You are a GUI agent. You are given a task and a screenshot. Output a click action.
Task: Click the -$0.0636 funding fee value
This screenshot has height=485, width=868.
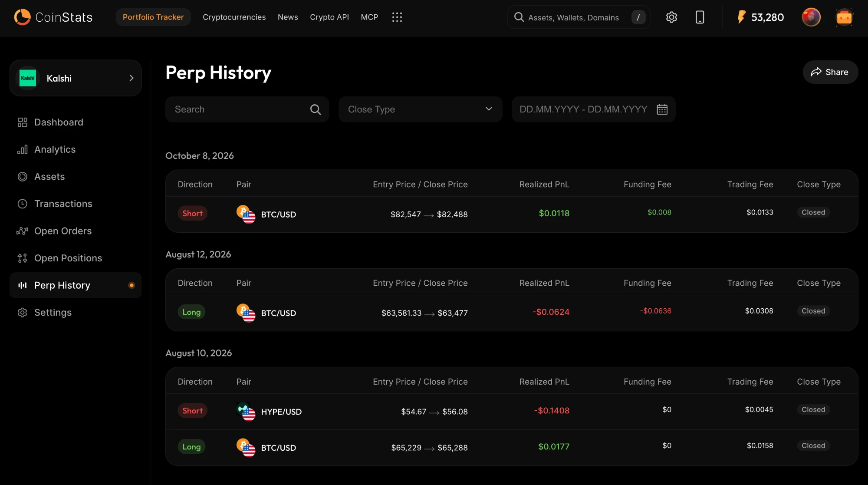point(655,311)
